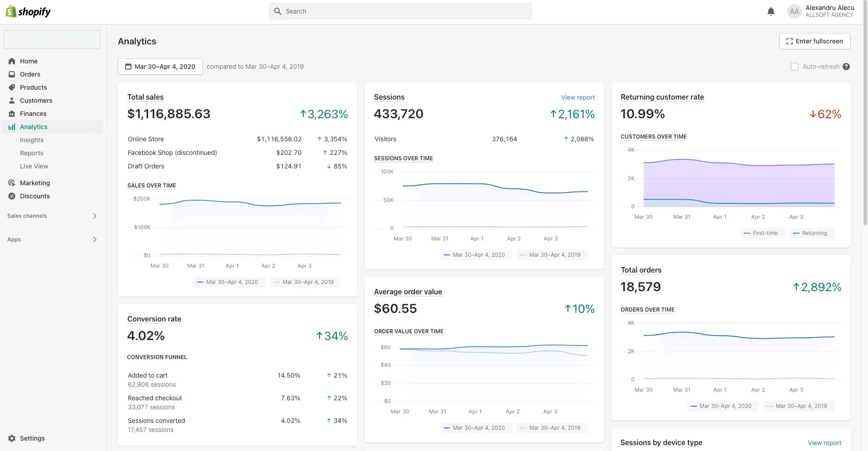Open Insights under Analytics

[32, 140]
